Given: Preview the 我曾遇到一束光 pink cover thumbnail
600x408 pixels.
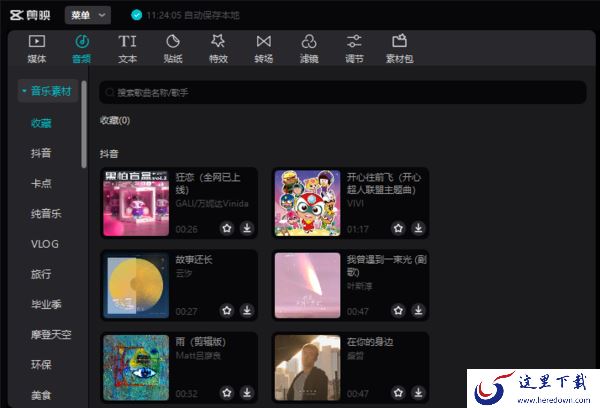Looking at the screenshot, I should 307,285.
